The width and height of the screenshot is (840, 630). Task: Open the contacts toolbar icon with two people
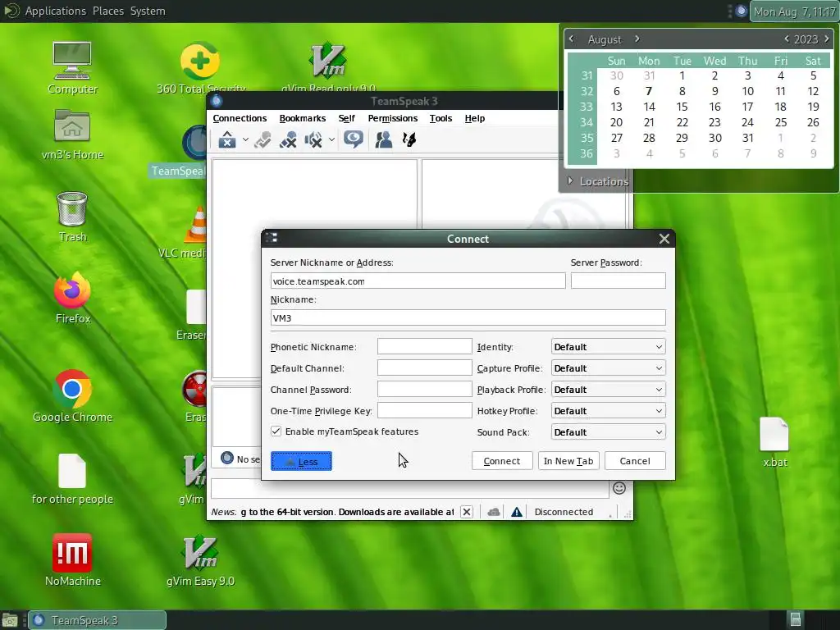384,139
